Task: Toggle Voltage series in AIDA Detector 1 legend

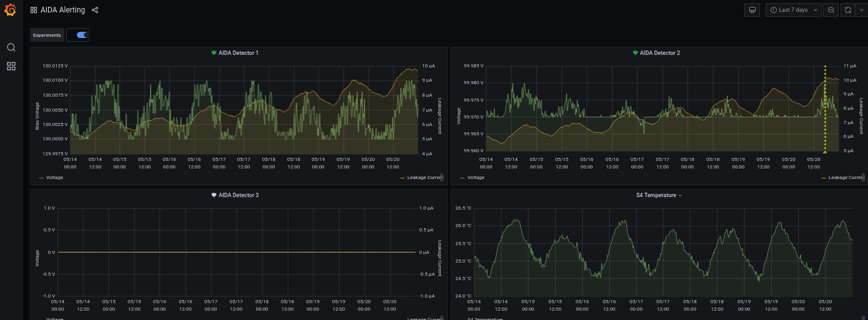Action: click(54, 178)
